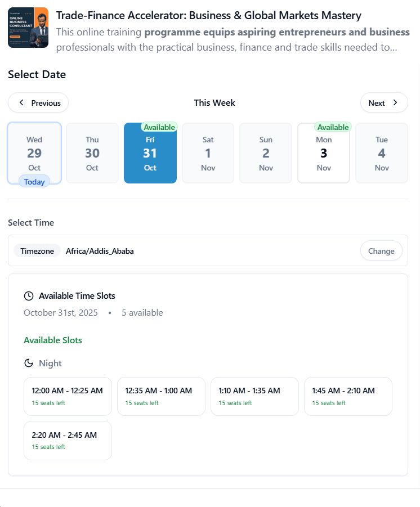Choose Tuesday November 4 date

click(382, 153)
